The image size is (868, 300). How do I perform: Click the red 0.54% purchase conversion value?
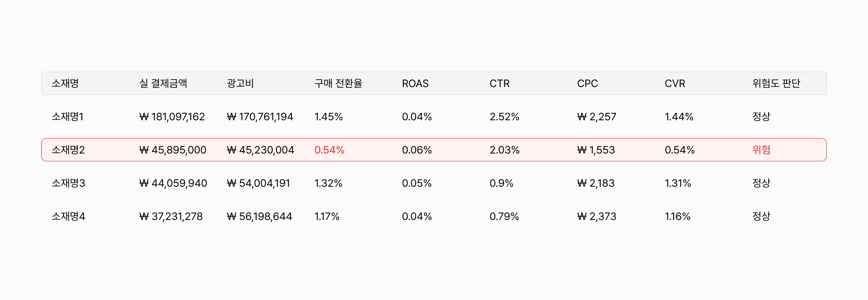coord(329,150)
